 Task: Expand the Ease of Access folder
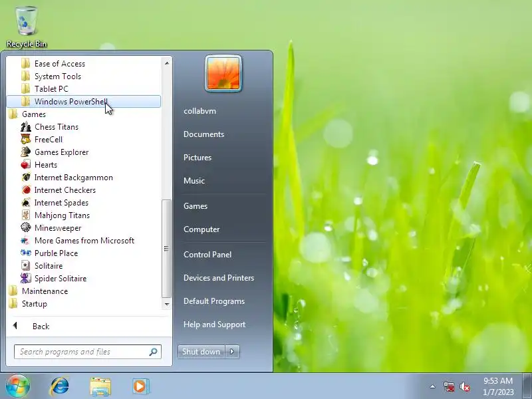click(x=84, y=64)
